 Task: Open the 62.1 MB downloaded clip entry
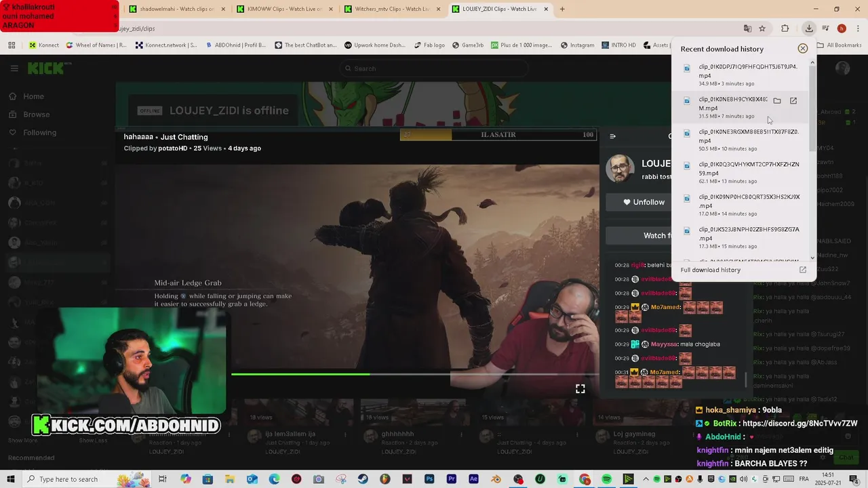tap(741, 172)
